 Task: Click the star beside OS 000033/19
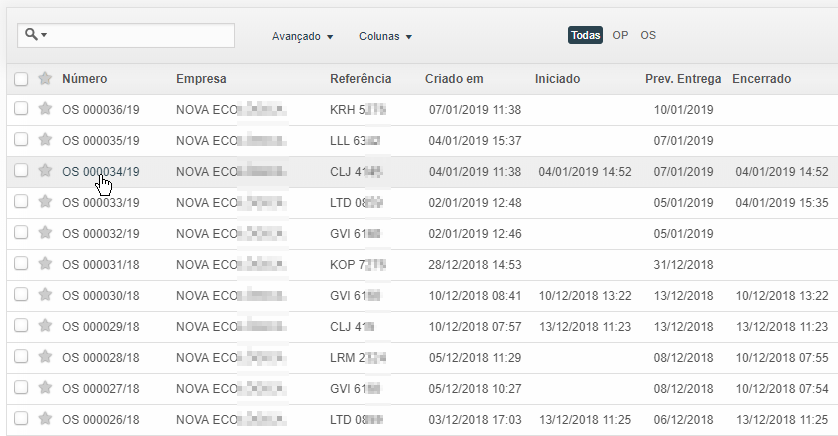[x=45, y=202]
